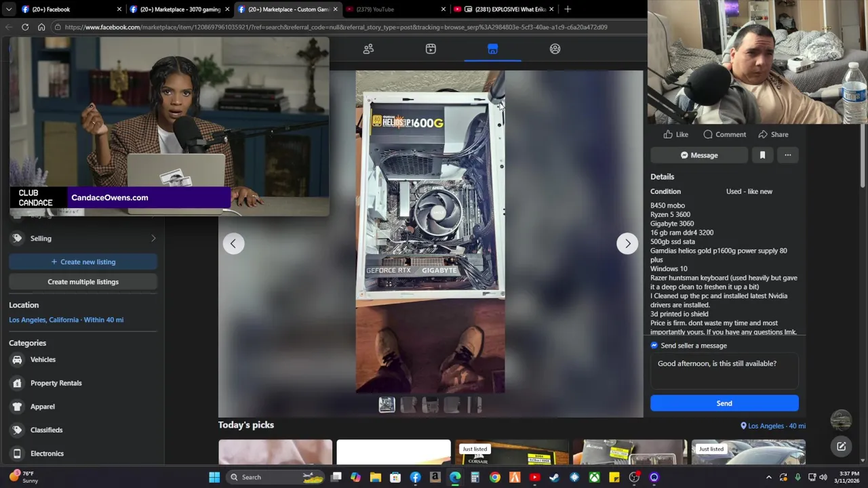This screenshot has height=488, width=868.
Task: Close the (20+) Facebook tab
Action: [x=119, y=9]
